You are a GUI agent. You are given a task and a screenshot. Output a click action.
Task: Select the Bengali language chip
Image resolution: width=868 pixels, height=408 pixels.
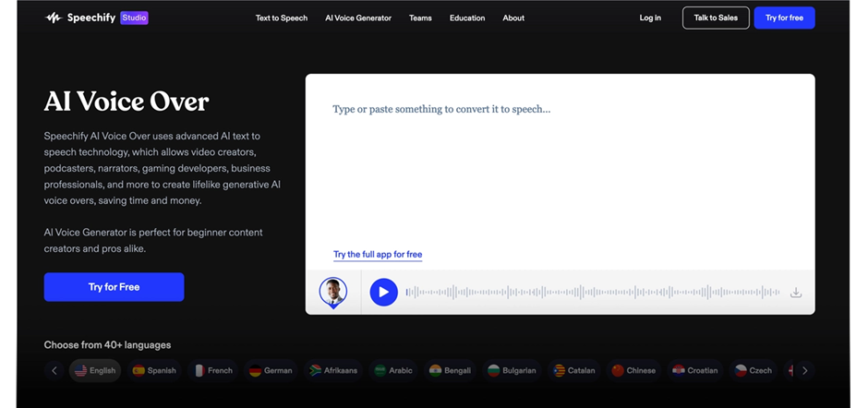pyautogui.click(x=450, y=370)
